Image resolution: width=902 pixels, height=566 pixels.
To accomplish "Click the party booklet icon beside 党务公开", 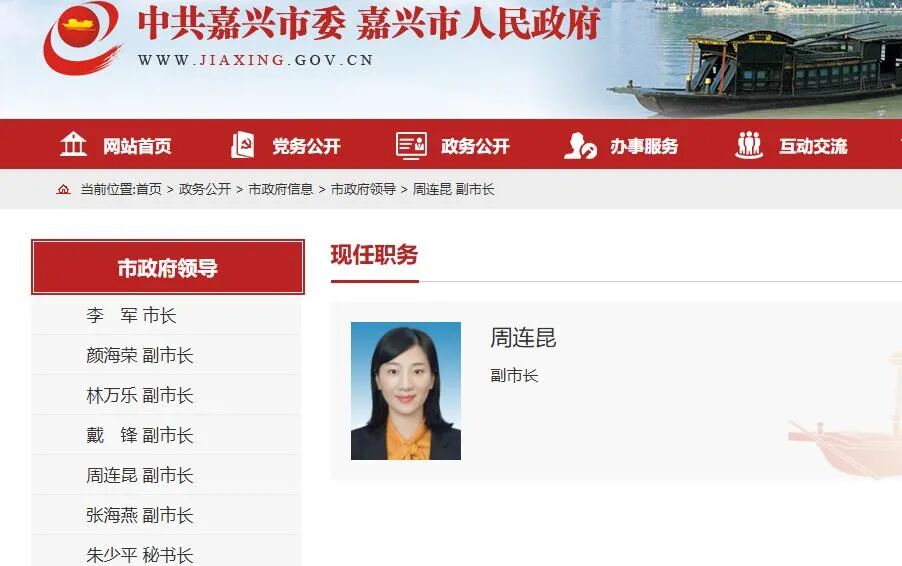I will [242, 145].
